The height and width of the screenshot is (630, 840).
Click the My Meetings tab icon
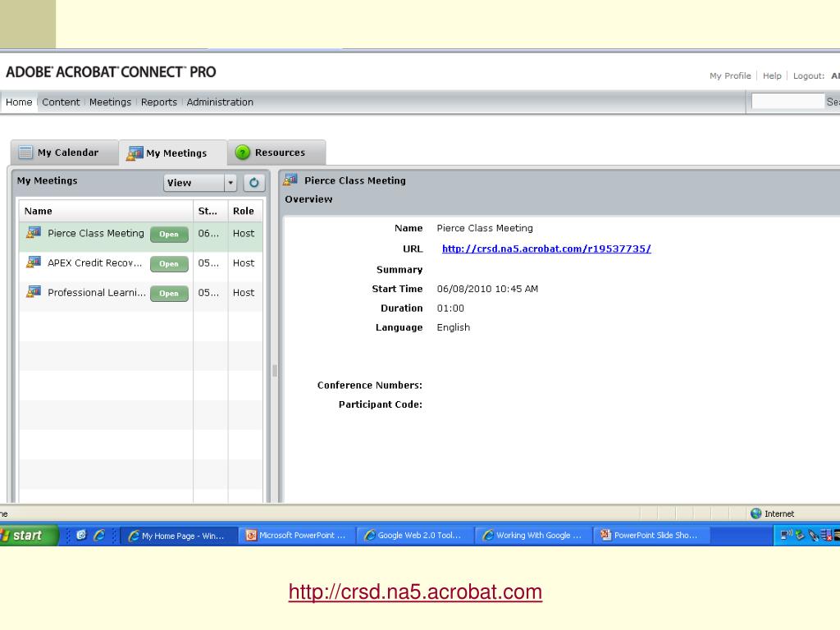pos(135,153)
